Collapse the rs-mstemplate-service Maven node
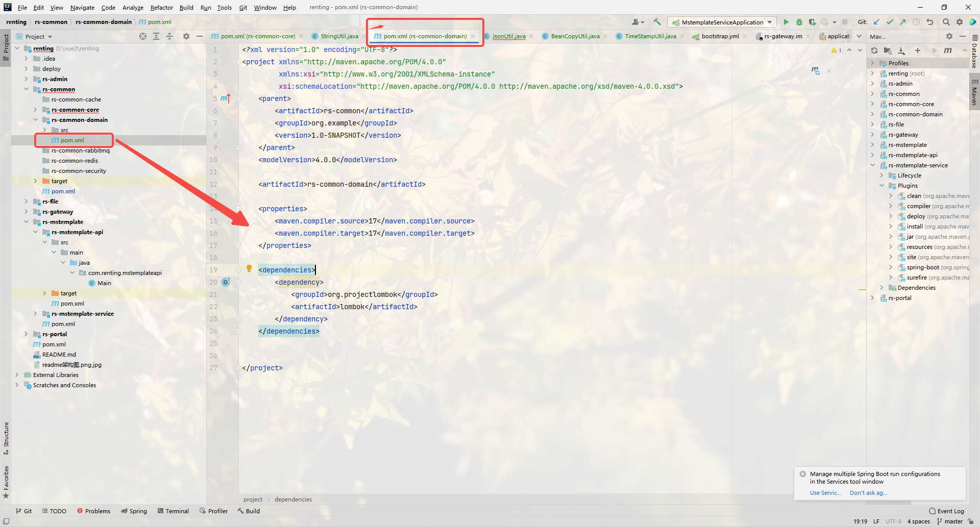 coord(872,165)
